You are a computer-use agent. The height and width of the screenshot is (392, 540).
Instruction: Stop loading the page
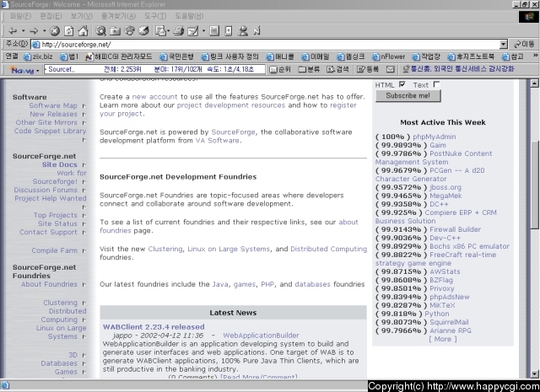(54, 31)
